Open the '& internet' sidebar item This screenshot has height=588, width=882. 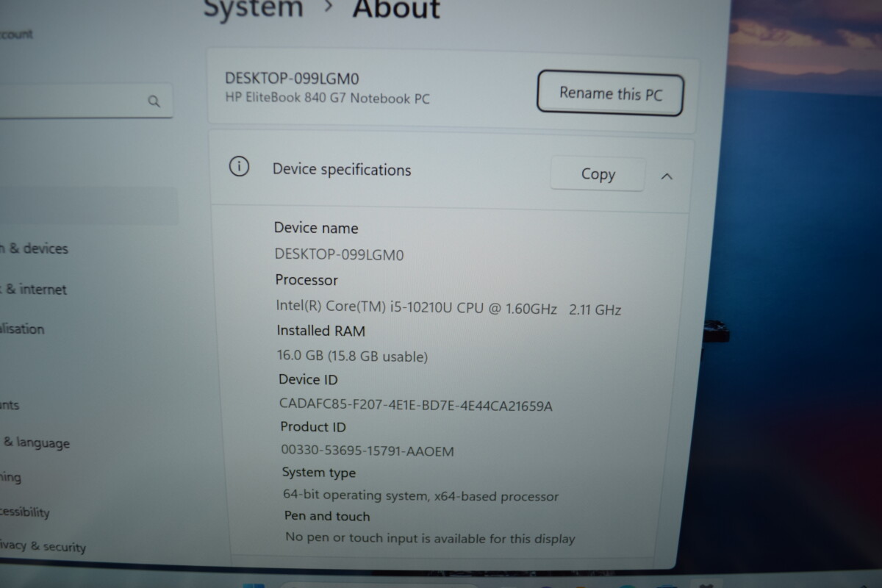coord(34,289)
